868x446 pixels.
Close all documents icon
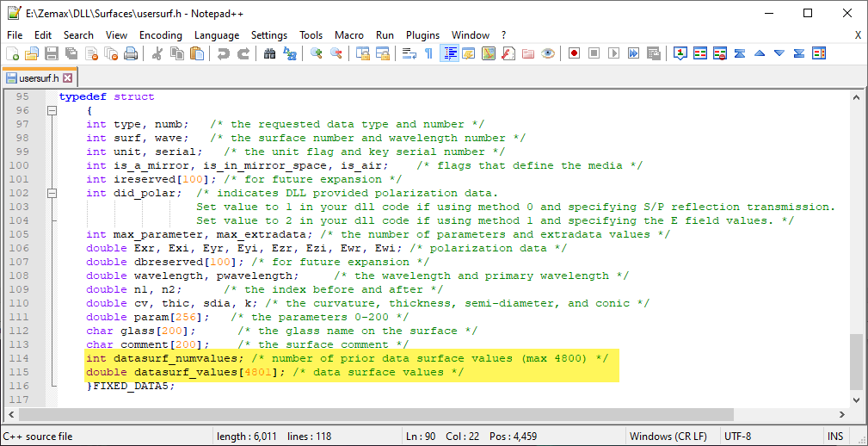coord(111,53)
